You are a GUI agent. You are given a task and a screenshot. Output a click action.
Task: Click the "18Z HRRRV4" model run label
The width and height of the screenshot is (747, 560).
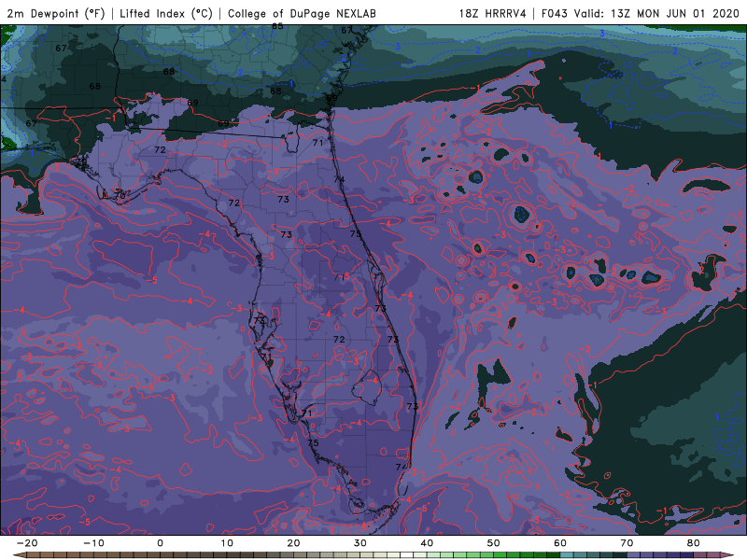(x=493, y=13)
